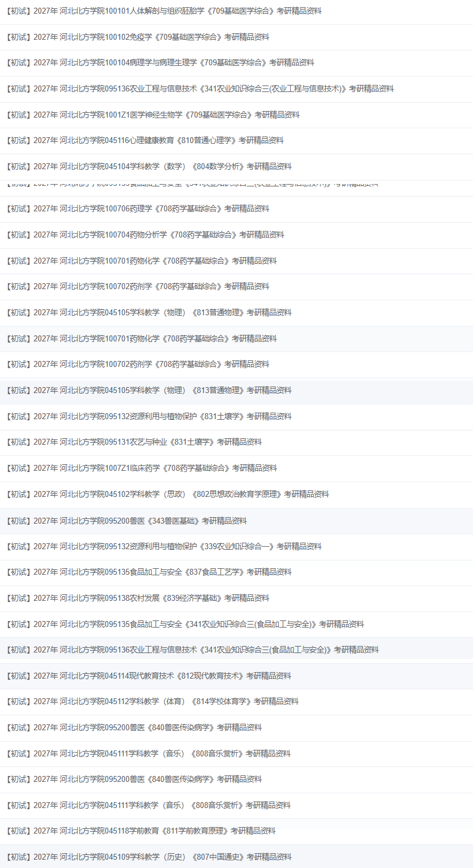Click the 095138农村发展《839经济学基础》 link

click(138, 598)
